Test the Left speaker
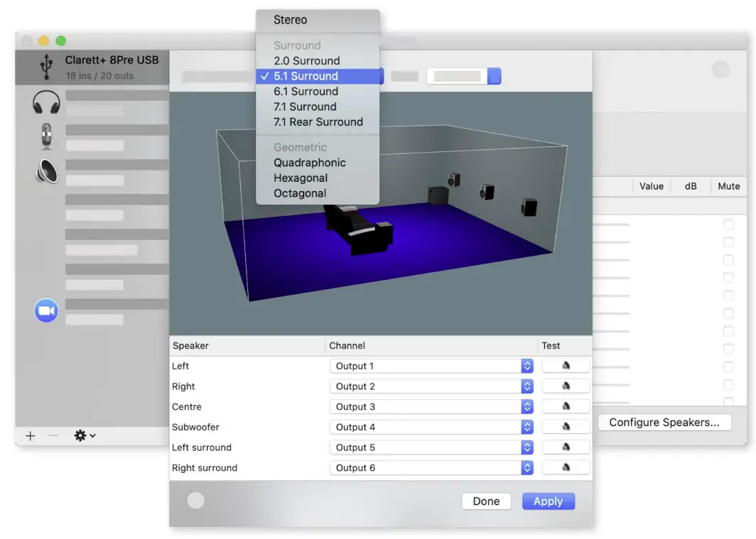756x539 pixels. click(x=566, y=366)
